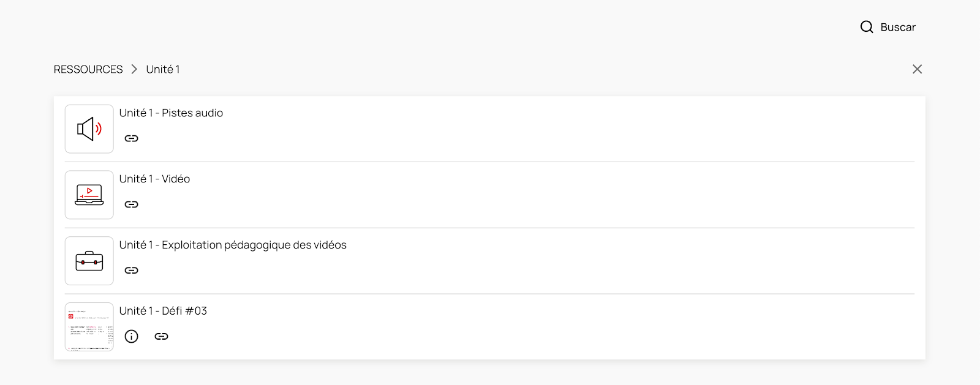Click the Unité 1 - Défi #03 title

[163, 311]
